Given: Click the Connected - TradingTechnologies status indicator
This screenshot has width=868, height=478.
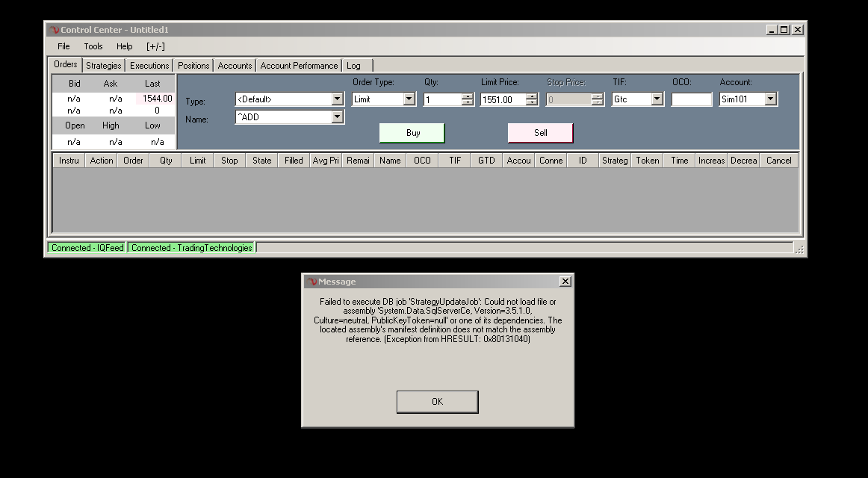Looking at the screenshot, I should 191,248.
